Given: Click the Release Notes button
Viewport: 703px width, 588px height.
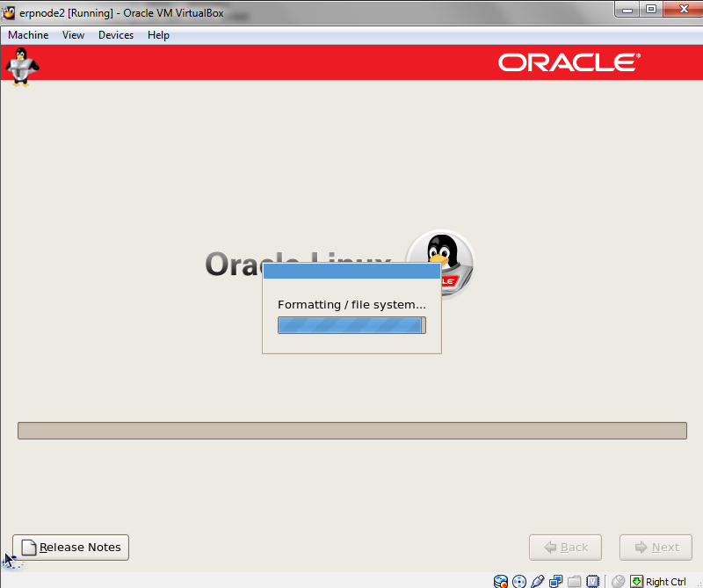Looking at the screenshot, I should tap(71, 548).
